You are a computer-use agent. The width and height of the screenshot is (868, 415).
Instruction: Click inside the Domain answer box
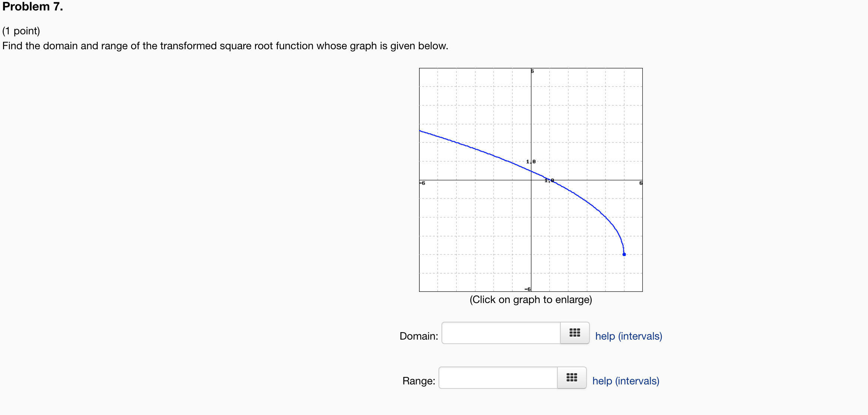click(x=500, y=333)
